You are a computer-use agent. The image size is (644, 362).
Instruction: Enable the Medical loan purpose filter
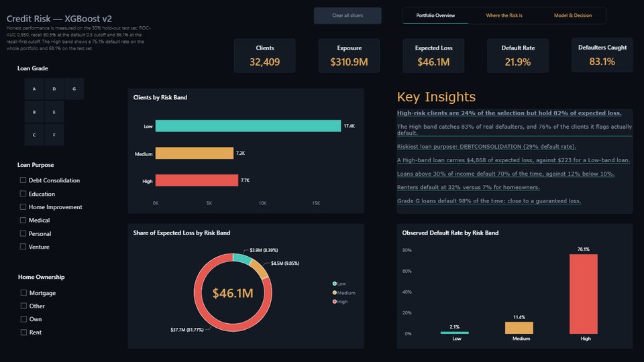coord(23,221)
